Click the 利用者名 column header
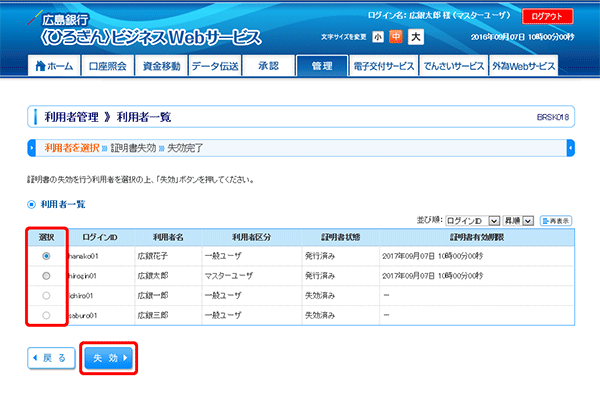This screenshot has width=600, height=399. (168, 237)
